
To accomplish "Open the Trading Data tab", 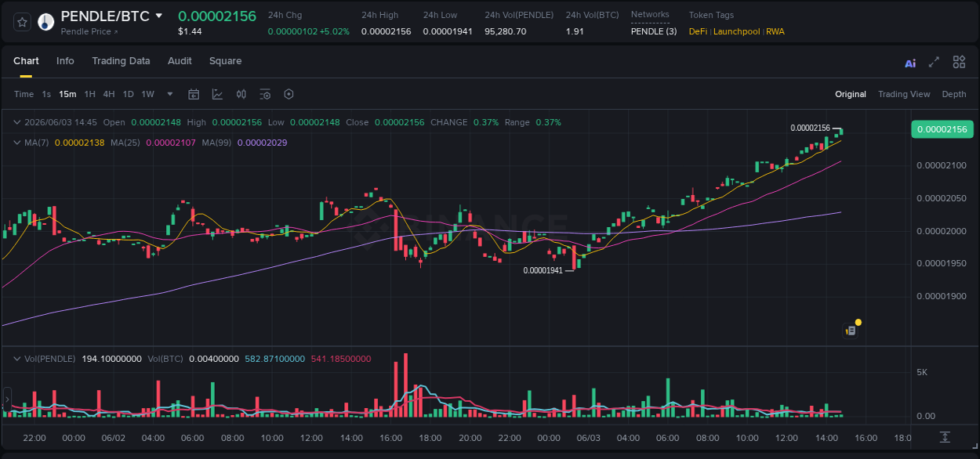I will click(121, 61).
